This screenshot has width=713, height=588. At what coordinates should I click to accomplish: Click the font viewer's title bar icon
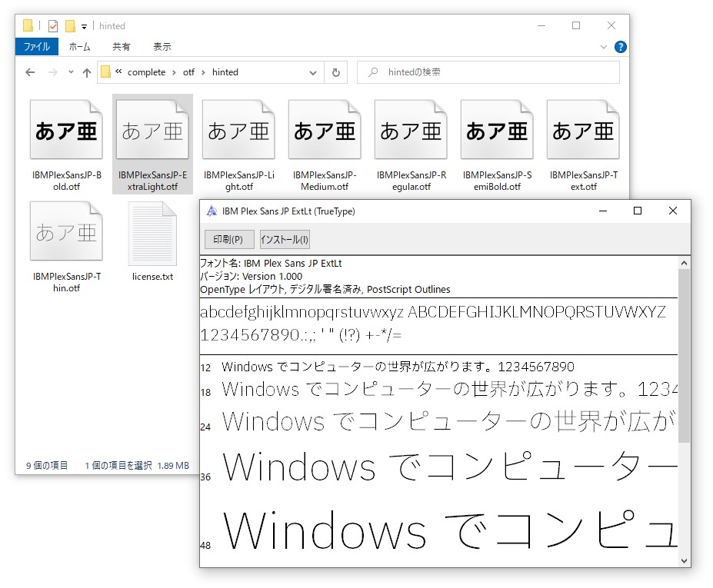click(x=210, y=211)
